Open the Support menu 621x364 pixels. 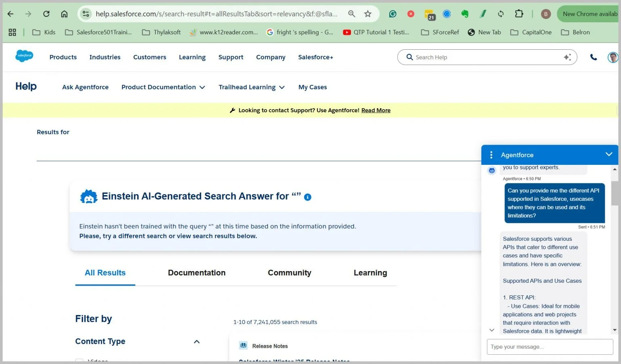pyautogui.click(x=231, y=57)
